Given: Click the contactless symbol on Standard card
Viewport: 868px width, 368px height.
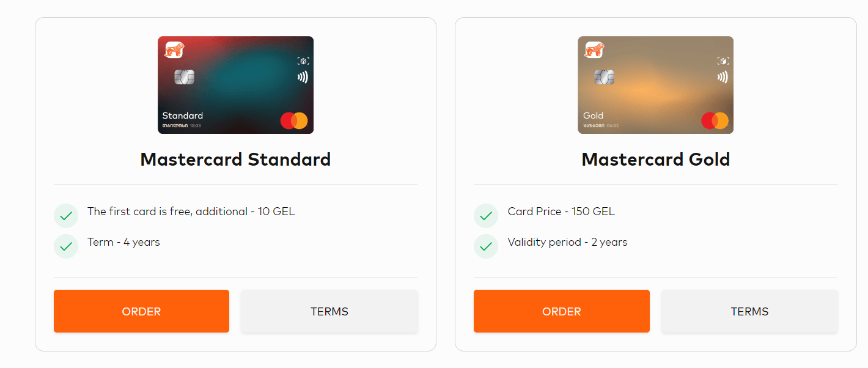Looking at the screenshot, I should (303, 78).
